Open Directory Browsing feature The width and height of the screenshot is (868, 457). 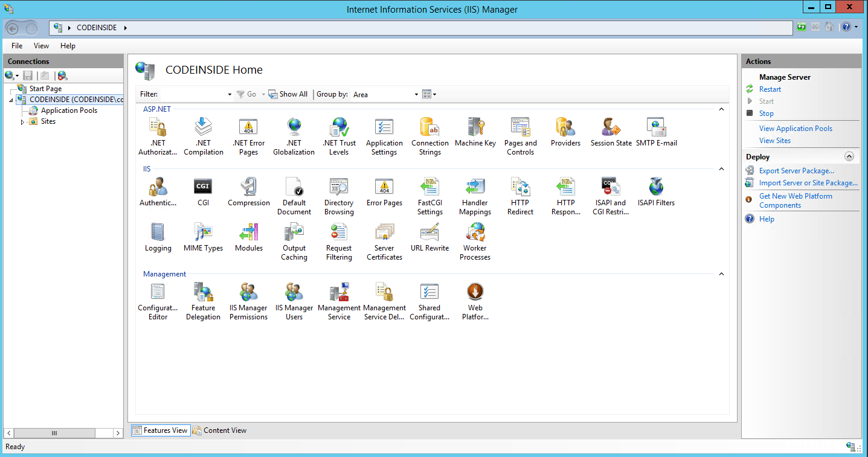click(339, 196)
